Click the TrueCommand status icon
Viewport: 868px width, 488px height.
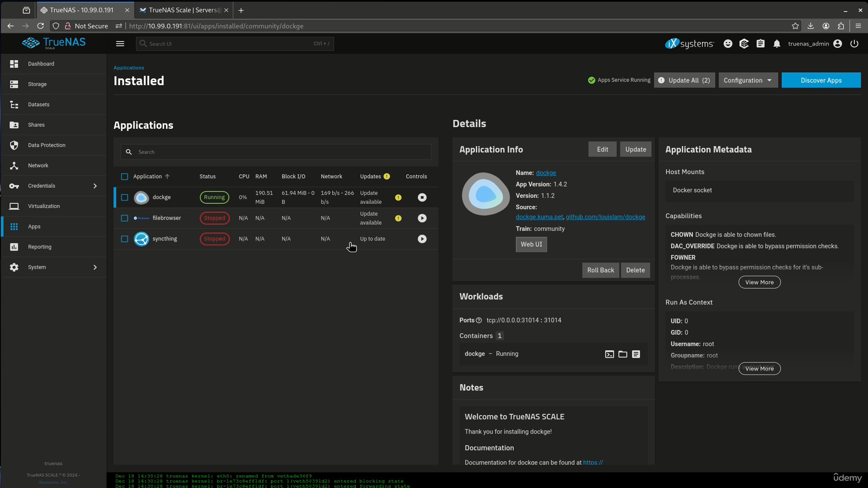click(x=744, y=44)
